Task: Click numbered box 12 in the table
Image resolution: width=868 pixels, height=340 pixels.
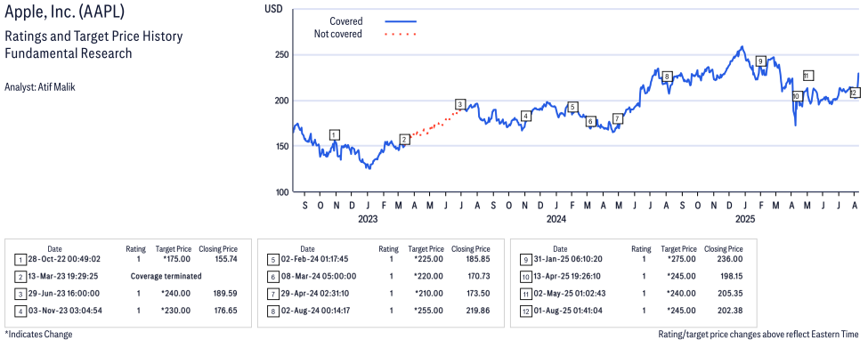Action: 526,311
